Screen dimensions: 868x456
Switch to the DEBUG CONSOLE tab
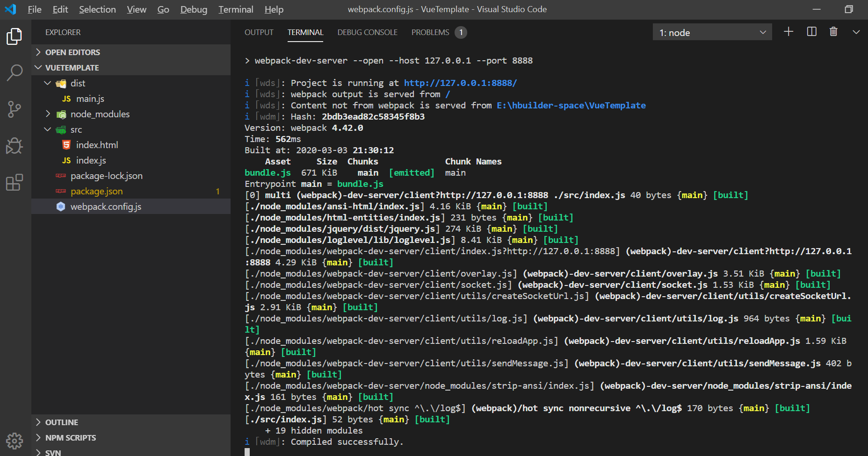point(368,32)
